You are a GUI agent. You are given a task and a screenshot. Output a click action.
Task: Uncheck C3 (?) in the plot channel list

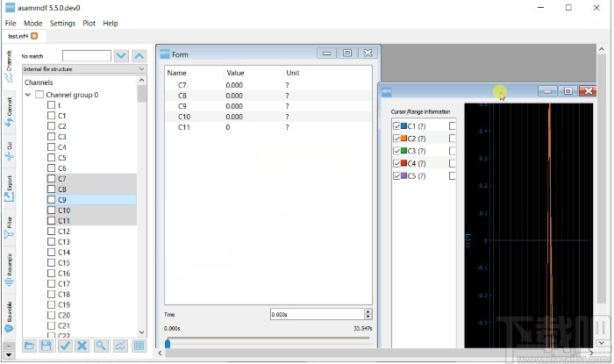tap(396, 151)
